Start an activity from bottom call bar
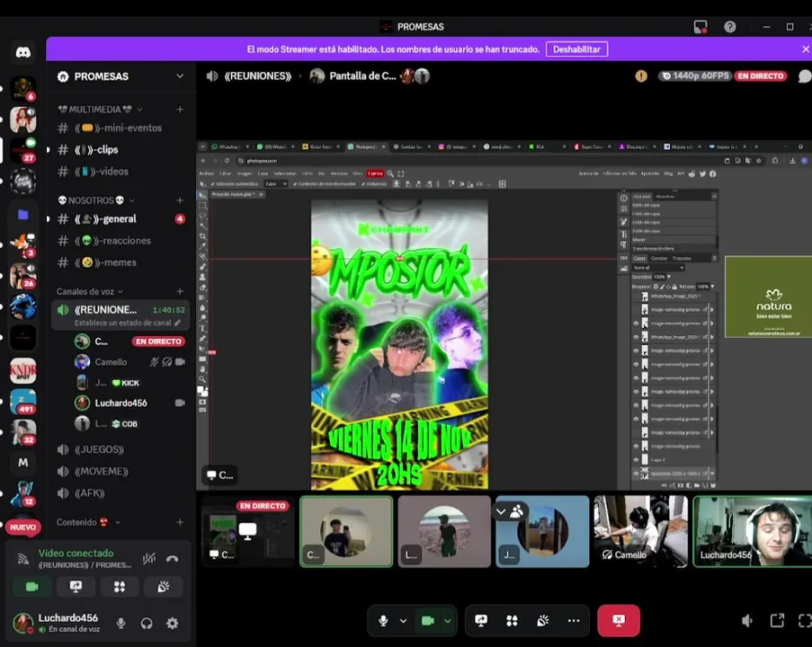Image resolution: width=812 pixels, height=647 pixels. click(513, 620)
